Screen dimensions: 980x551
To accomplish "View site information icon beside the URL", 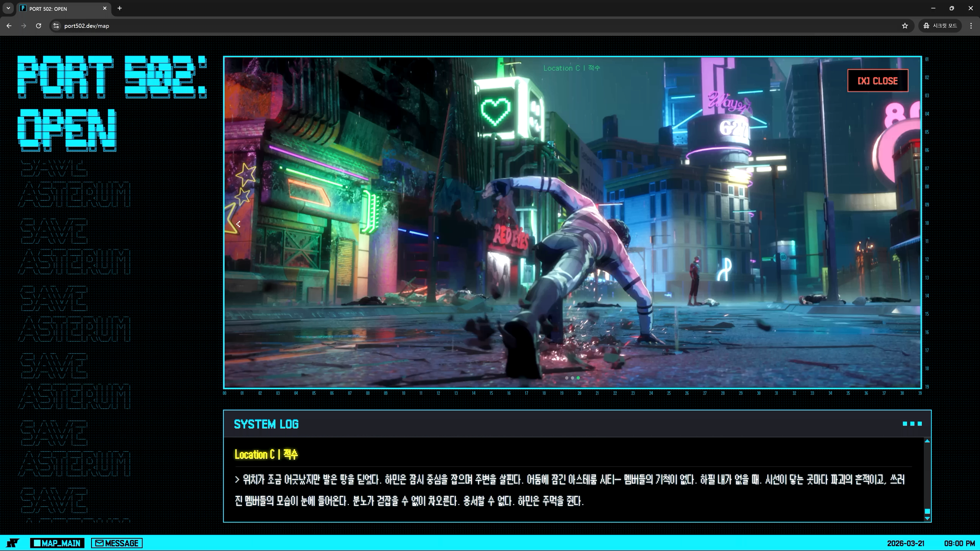I will point(56,26).
